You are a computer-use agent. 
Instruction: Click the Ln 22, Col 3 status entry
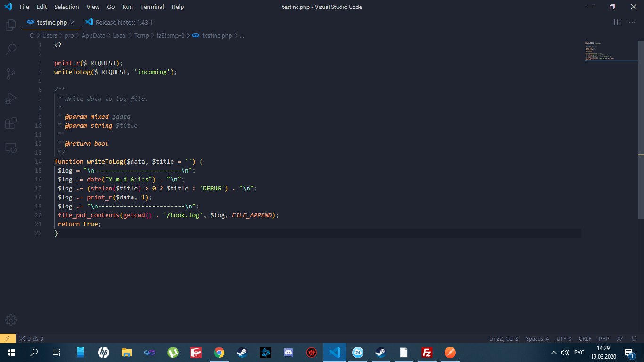(x=504, y=338)
